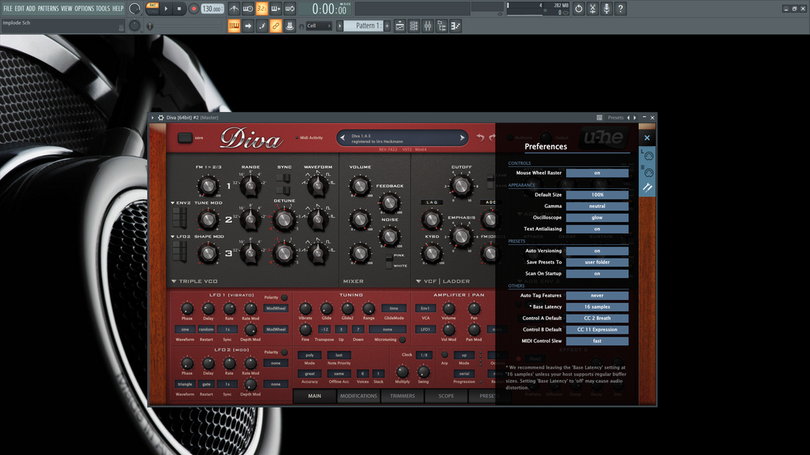
Task: Go to next preset arrow in Diva display
Action: [462, 138]
